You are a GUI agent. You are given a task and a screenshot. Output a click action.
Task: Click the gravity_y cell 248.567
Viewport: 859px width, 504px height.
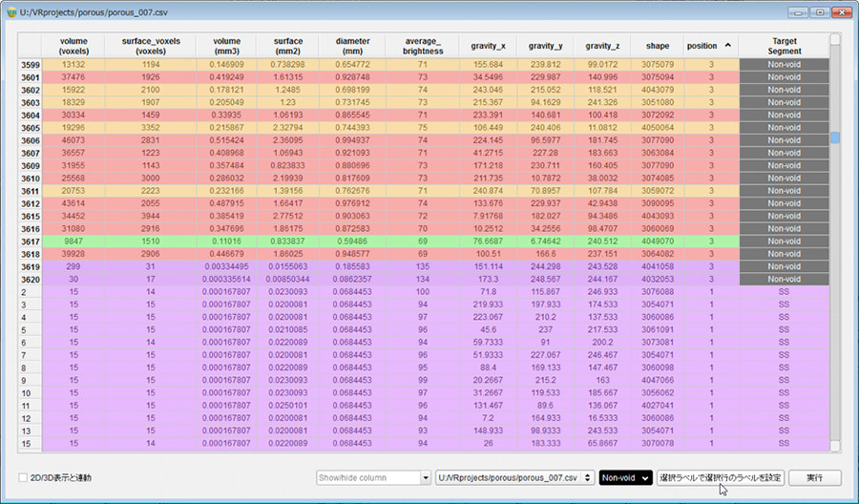click(x=545, y=279)
